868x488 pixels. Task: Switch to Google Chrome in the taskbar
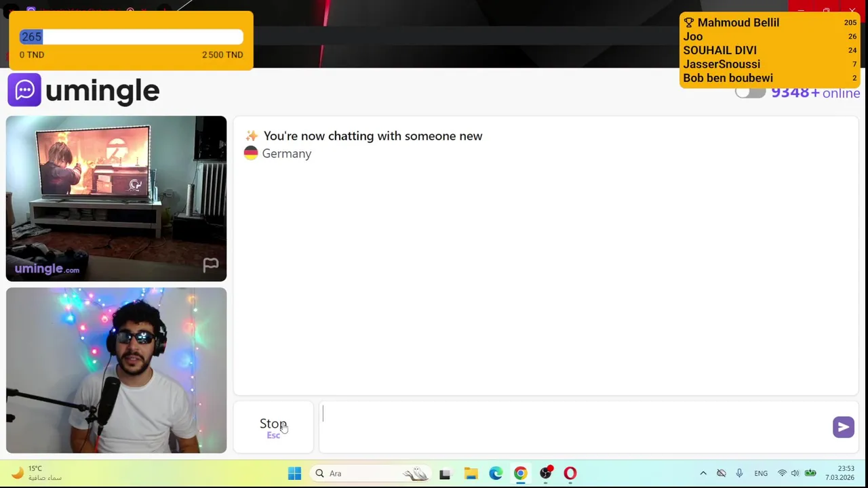click(520, 473)
